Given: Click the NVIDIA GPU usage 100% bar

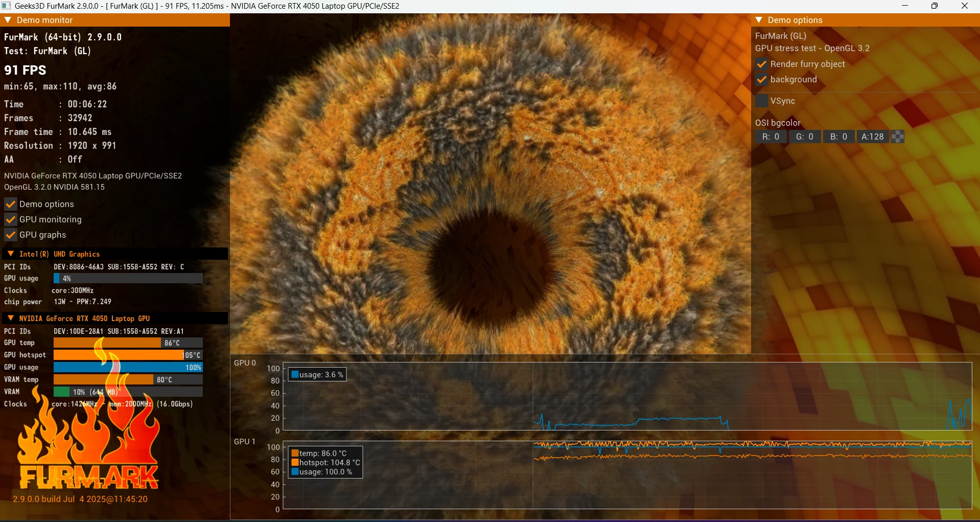Looking at the screenshot, I should (x=128, y=368).
